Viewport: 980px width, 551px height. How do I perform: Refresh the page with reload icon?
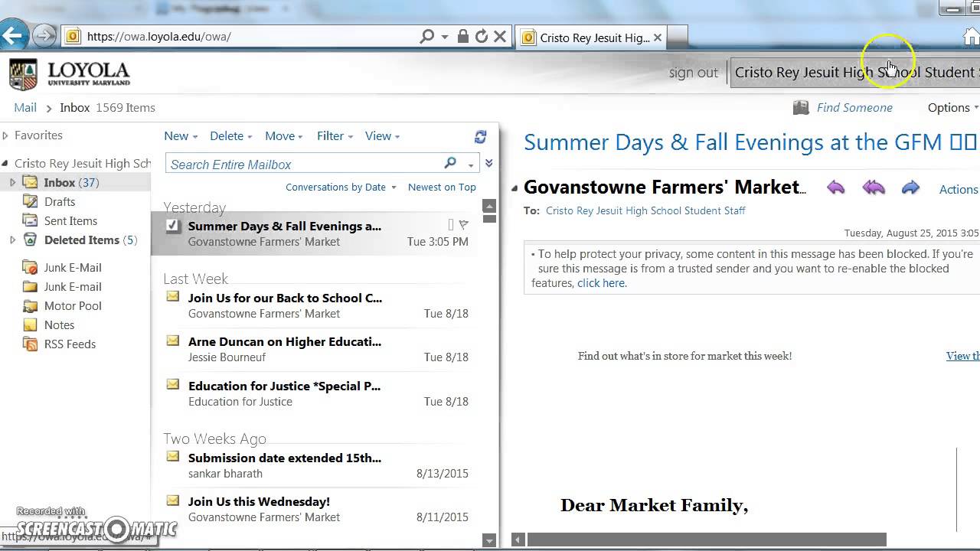pyautogui.click(x=482, y=37)
